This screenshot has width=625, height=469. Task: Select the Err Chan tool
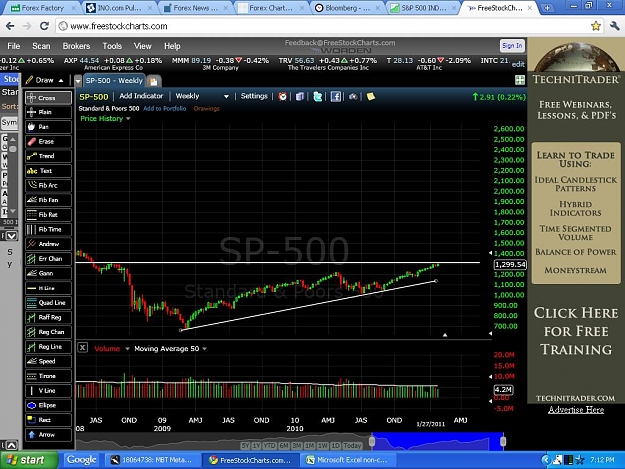(x=48, y=259)
